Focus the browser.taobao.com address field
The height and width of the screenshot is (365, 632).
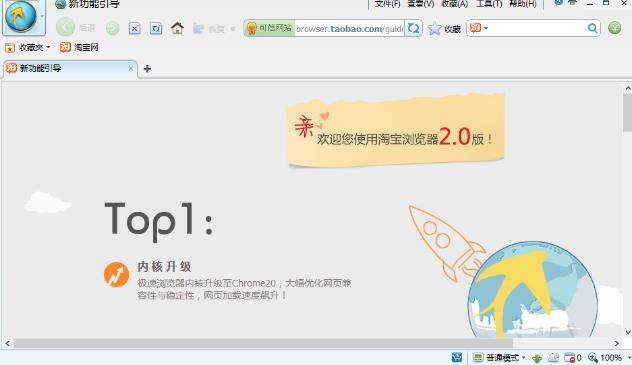click(x=349, y=29)
